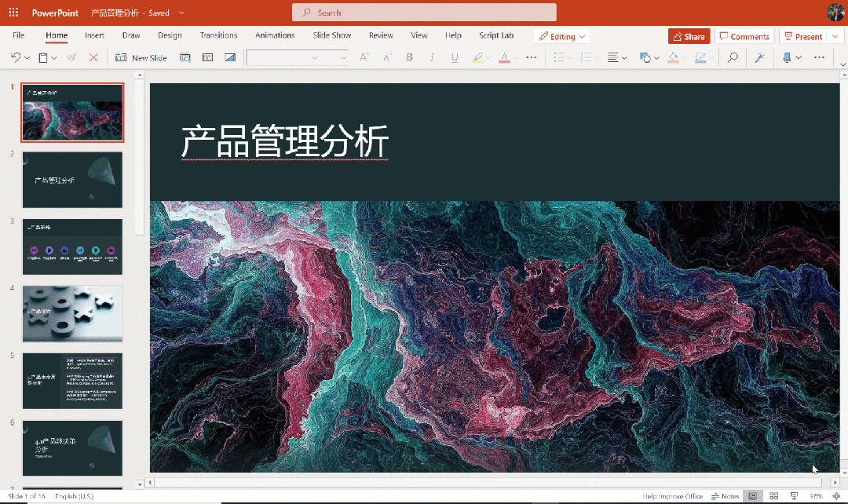Open the font name combo box
The width and height of the screenshot is (848, 504).
[283, 57]
